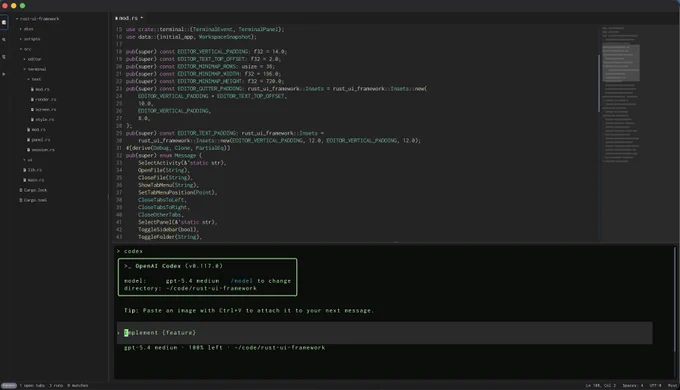This screenshot has height=390, width=680.
Task: Open panel.rs in the file tree
Action: pos(41,140)
